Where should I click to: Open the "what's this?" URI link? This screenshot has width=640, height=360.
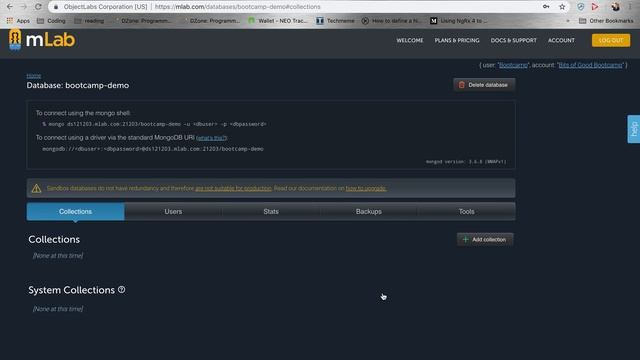click(x=211, y=138)
